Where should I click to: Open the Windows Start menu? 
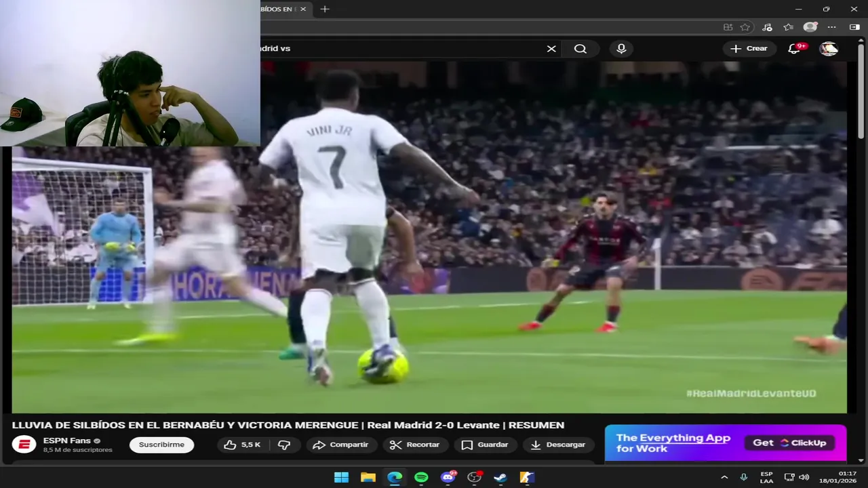[341, 477]
